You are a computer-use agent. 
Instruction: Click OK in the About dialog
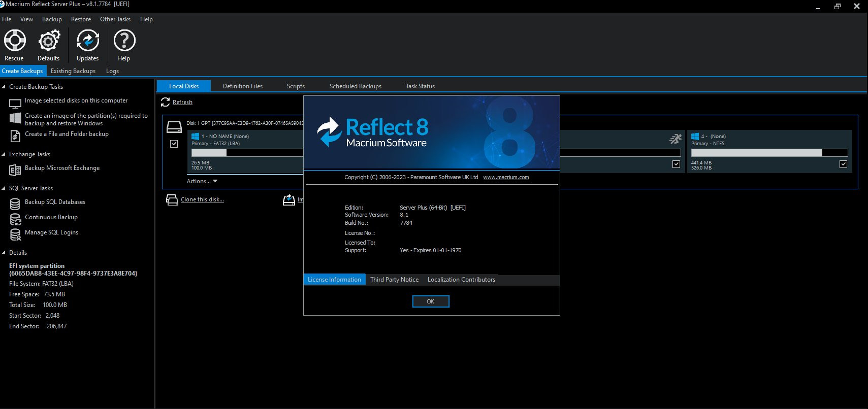point(431,301)
